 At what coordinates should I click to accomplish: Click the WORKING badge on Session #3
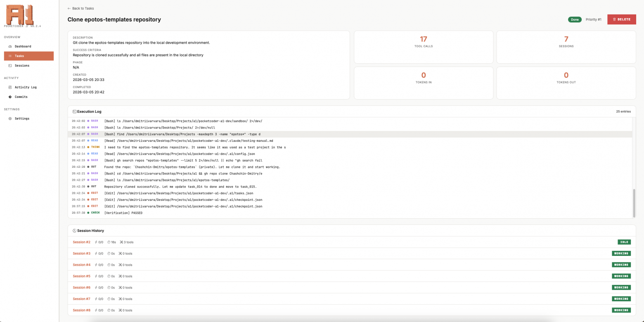(621, 253)
